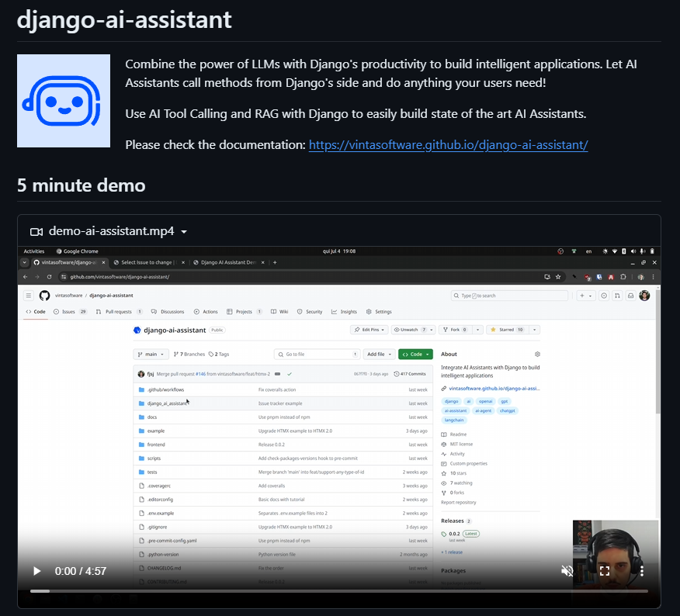Open the video's more options menu
This screenshot has height=616, width=680.
tap(641, 571)
